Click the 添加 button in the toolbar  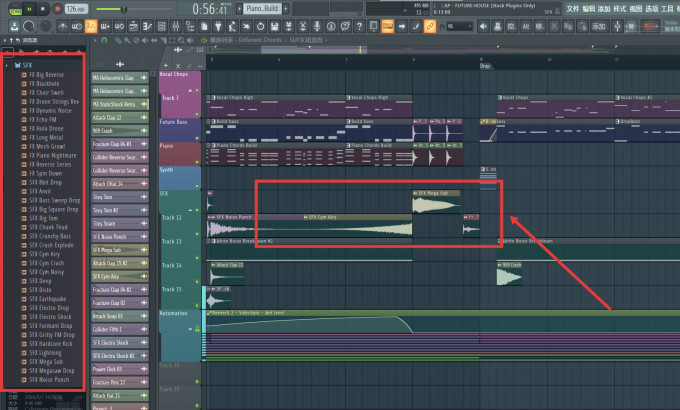pos(599,26)
